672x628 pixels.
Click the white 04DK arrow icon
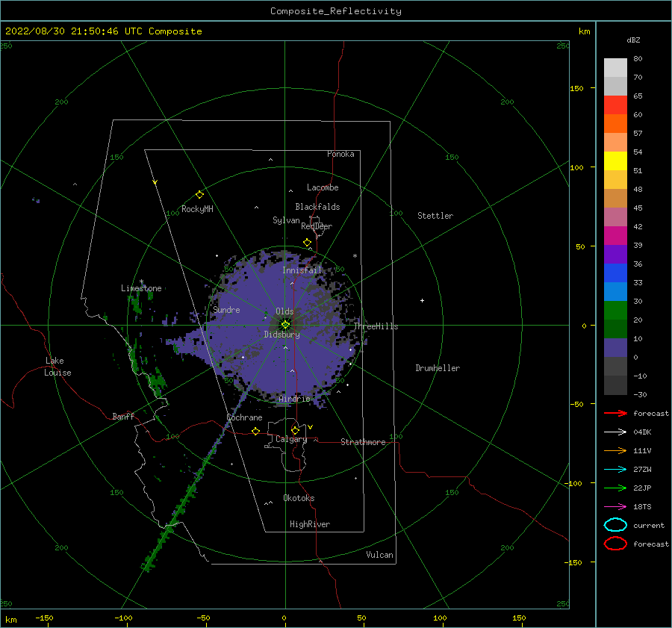[x=615, y=432]
